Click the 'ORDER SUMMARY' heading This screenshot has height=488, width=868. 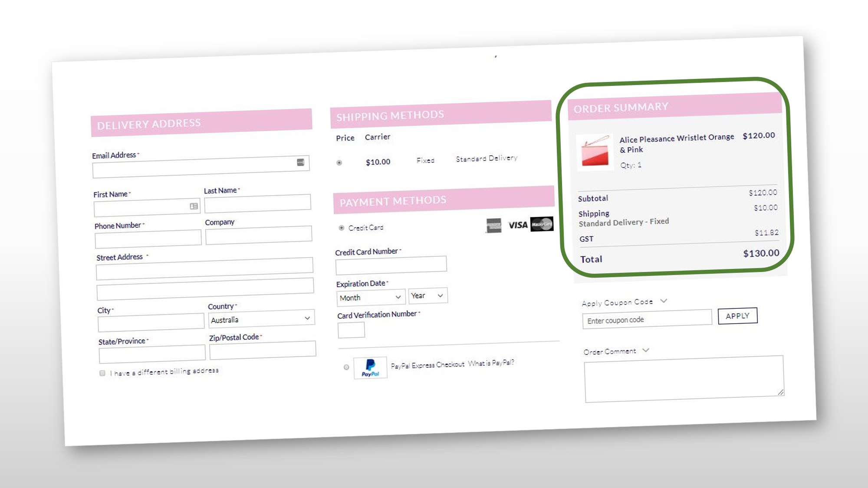click(x=621, y=108)
